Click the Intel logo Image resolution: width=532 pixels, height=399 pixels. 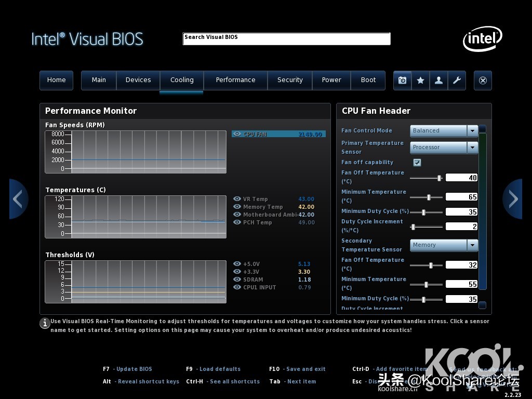pos(483,38)
